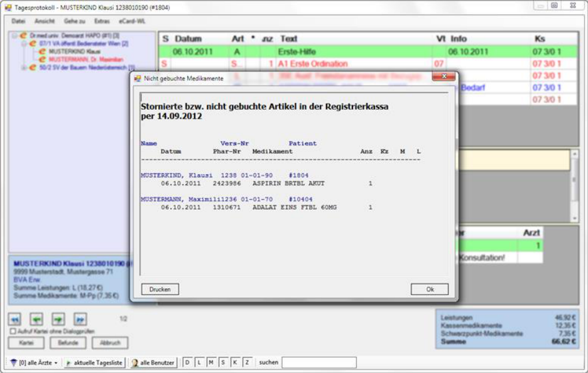Click the funnel filter icon beside alle Ärzte

point(13,362)
